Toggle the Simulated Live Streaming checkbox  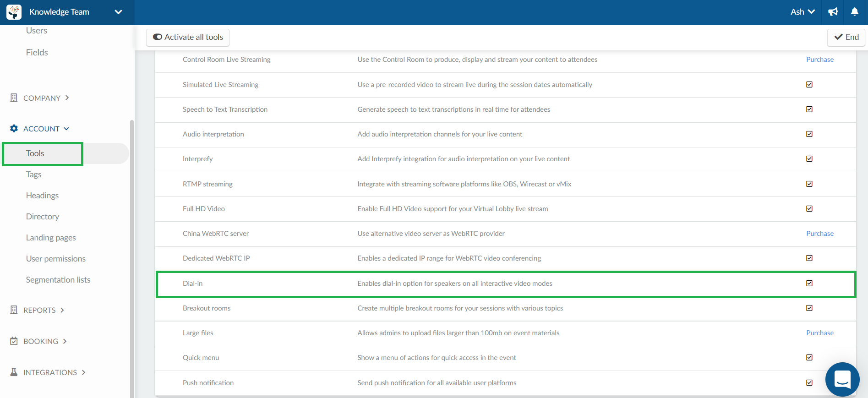(809, 85)
